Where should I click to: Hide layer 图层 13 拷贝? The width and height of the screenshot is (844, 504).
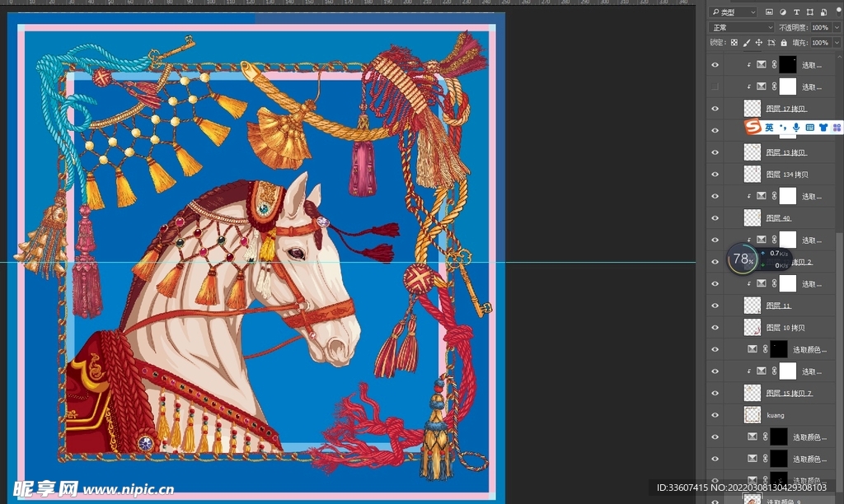715,152
